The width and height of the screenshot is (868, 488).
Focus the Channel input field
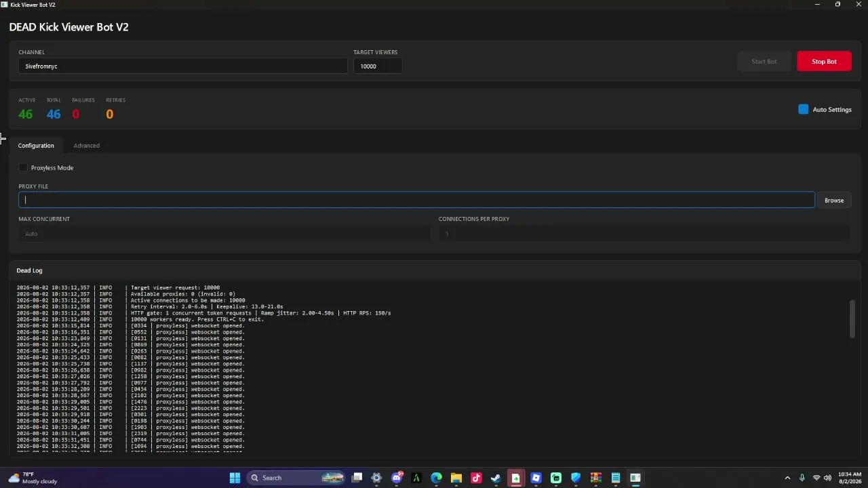point(183,66)
